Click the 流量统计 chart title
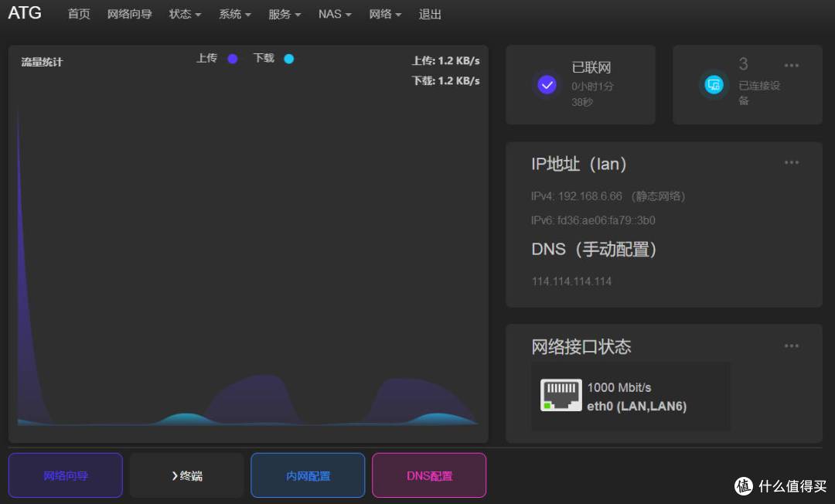 tap(42, 63)
